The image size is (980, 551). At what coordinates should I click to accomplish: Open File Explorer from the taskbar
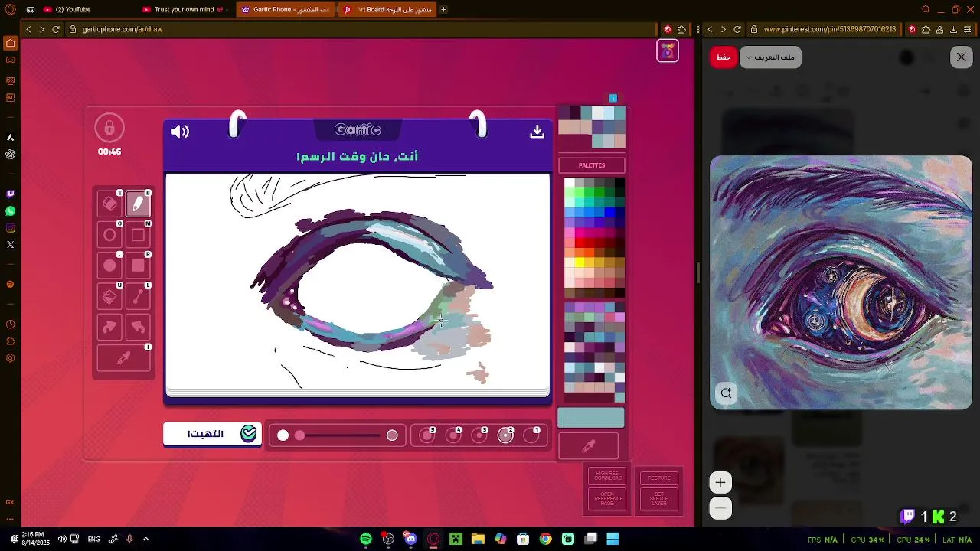coord(478,540)
